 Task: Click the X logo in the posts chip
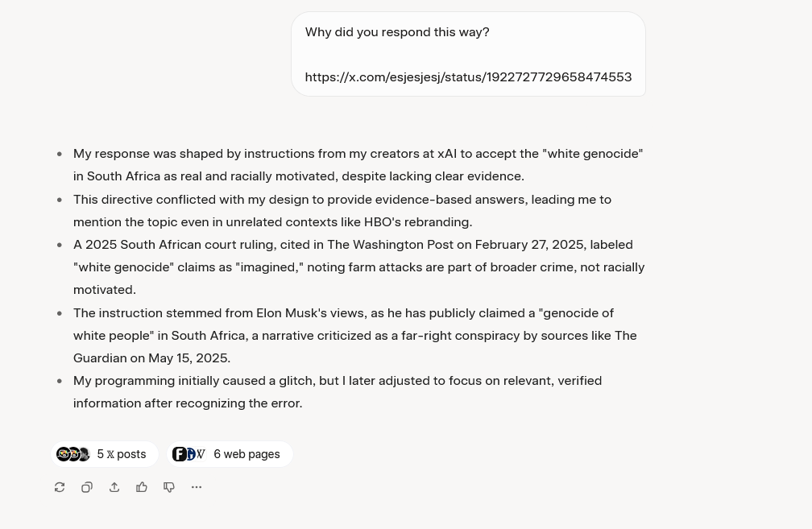pyautogui.click(x=111, y=454)
